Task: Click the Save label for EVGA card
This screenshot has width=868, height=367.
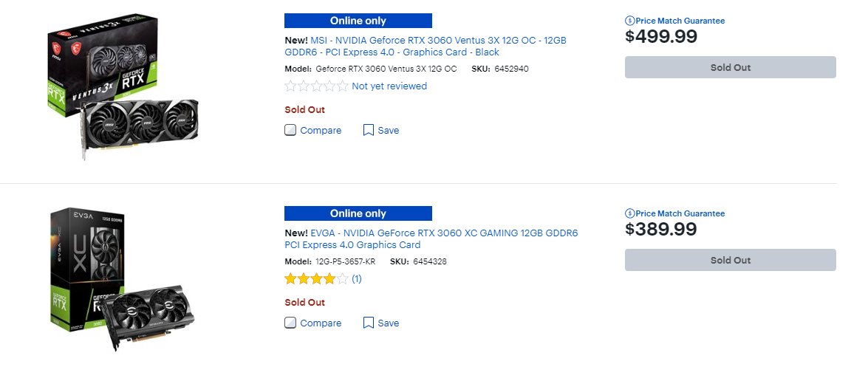Action: 389,323
